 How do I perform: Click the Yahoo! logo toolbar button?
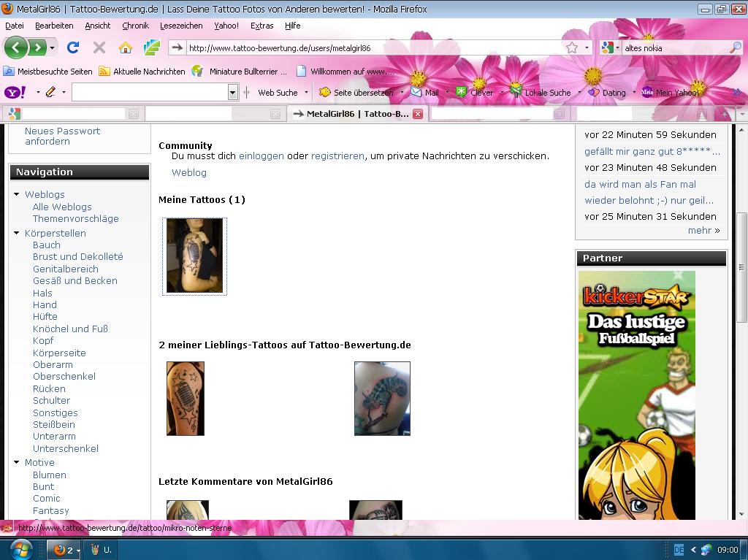tap(14, 93)
